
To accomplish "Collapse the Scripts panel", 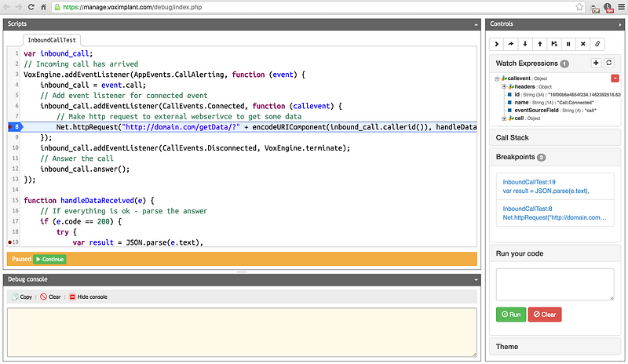I will pyautogui.click(x=476, y=24).
